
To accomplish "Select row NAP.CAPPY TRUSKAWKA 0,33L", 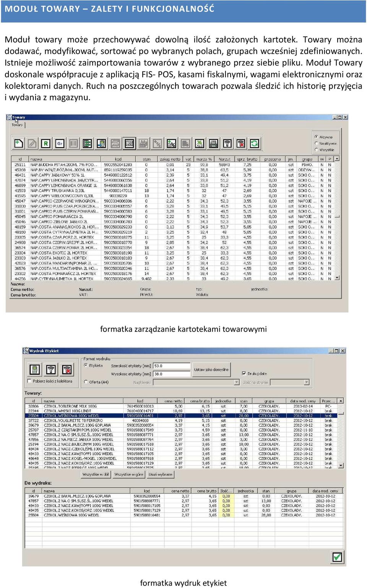I will (173, 190).
